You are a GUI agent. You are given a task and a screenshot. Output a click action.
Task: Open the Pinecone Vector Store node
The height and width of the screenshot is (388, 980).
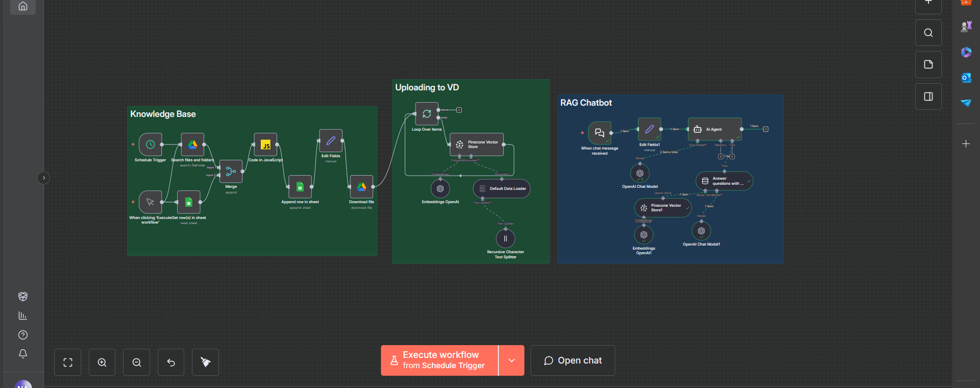click(477, 144)
